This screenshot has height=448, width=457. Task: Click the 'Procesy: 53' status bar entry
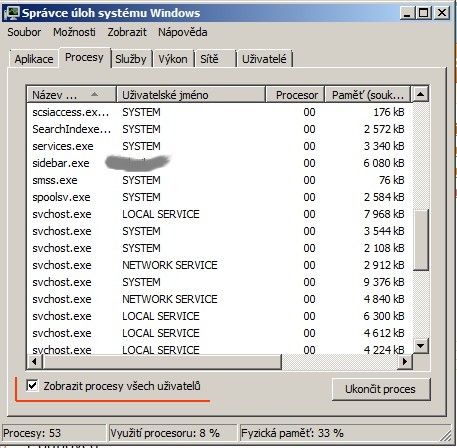54,433
